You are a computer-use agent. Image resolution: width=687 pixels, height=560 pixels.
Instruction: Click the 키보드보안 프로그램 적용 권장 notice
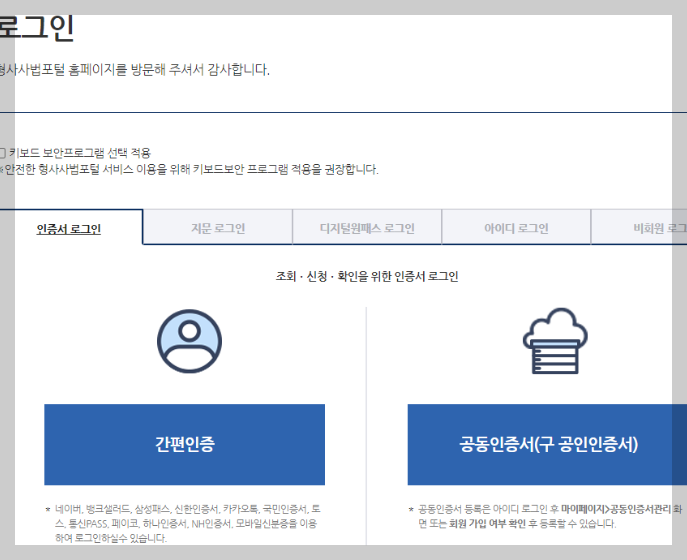point(189,169)
